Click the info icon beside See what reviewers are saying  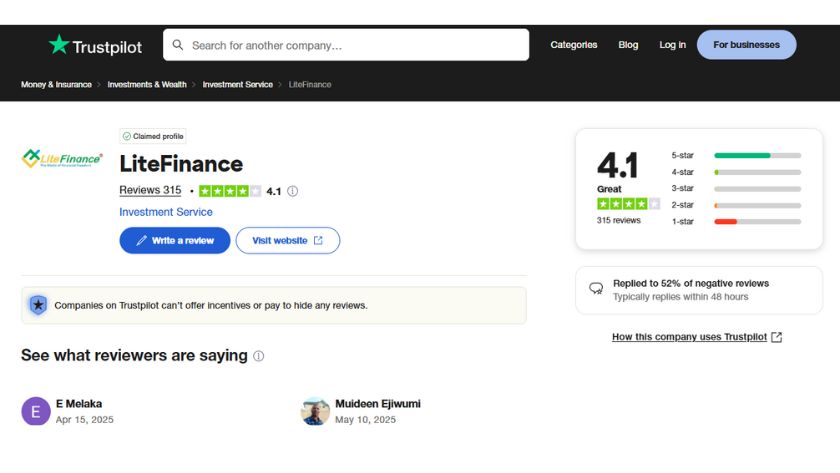click(258, 356)
